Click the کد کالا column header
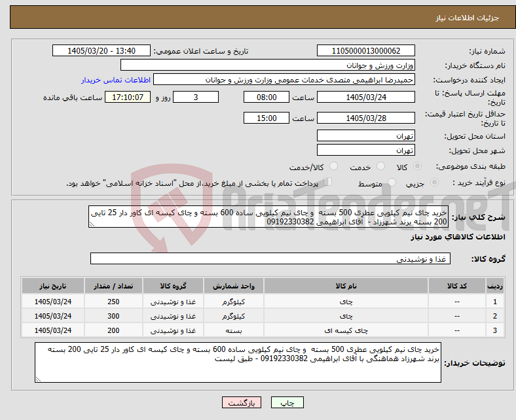 pos(457,286)
